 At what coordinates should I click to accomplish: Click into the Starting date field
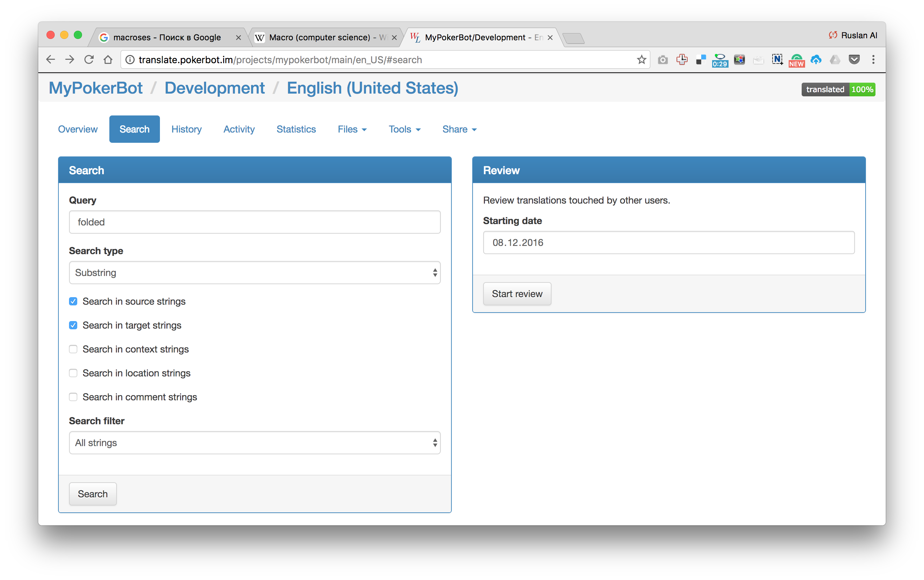pyautogui.click(x=668, y=243)
